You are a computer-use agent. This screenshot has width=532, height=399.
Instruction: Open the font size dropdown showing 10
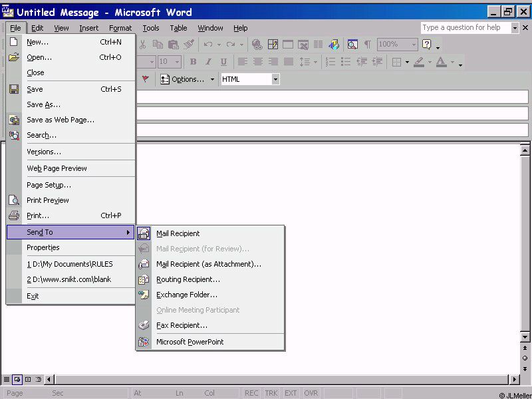[178, 62]
